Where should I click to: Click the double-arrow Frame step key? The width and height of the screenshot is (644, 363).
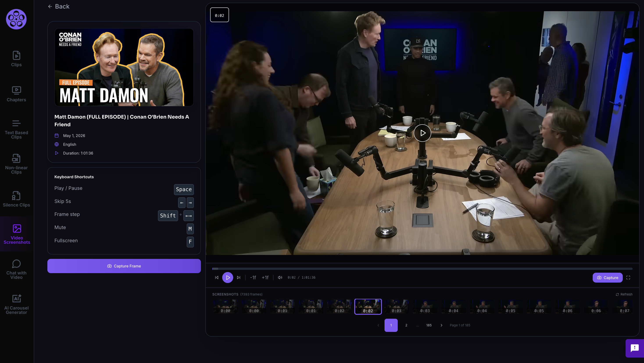[188, 216]
